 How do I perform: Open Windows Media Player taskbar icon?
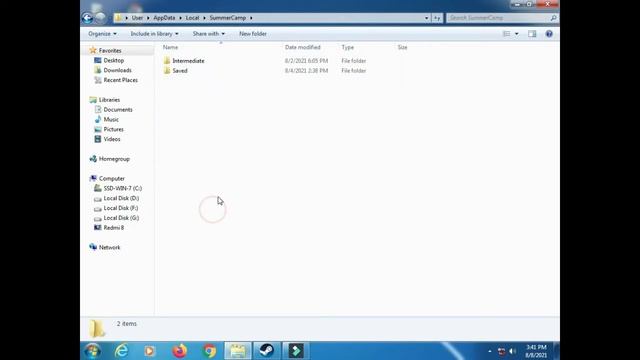149,351
